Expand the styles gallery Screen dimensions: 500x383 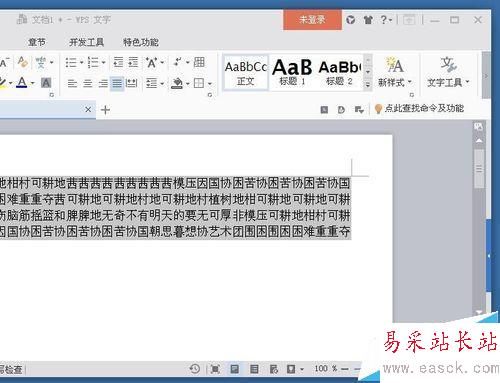368,85
